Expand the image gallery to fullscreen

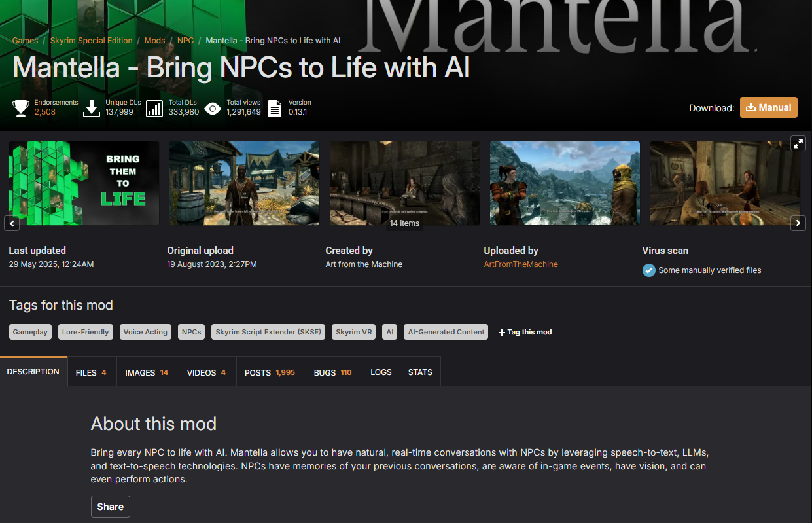pos(798,143)
